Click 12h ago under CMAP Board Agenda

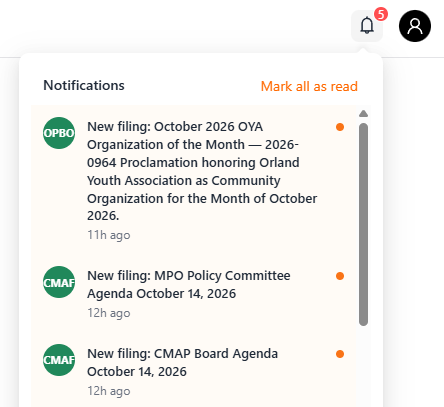(109, 391)
